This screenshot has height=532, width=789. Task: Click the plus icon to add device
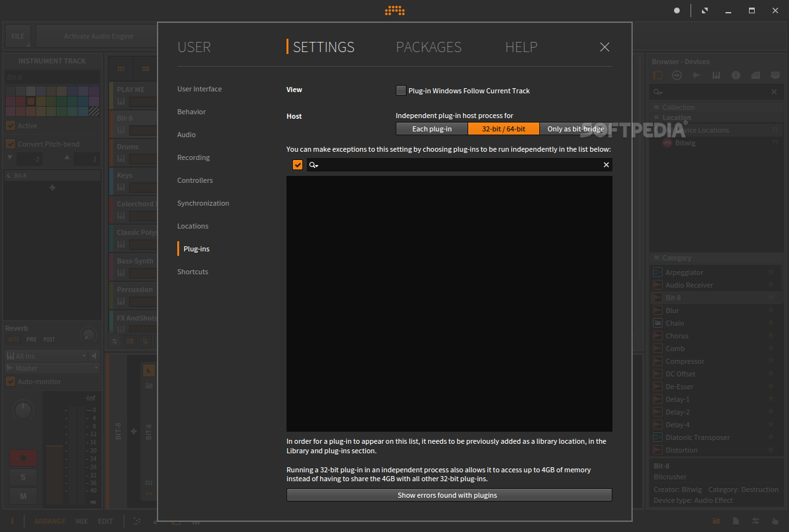(52, 187)
